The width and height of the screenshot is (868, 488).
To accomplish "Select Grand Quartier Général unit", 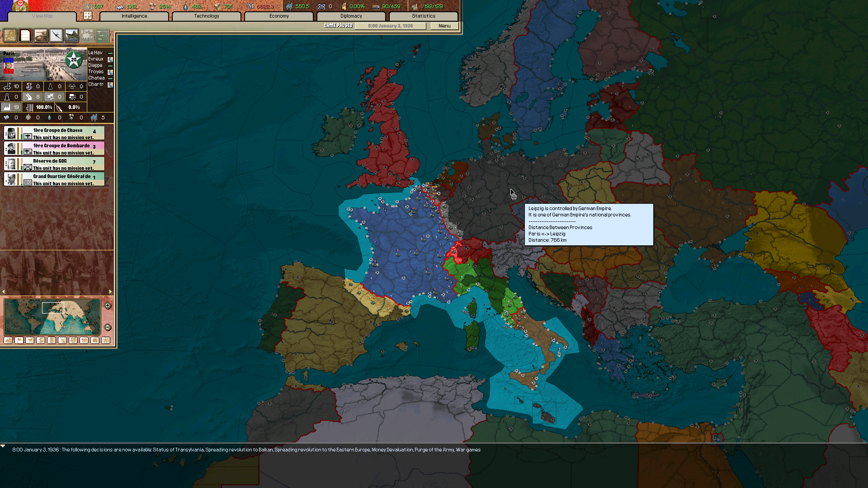I will 54,179.
